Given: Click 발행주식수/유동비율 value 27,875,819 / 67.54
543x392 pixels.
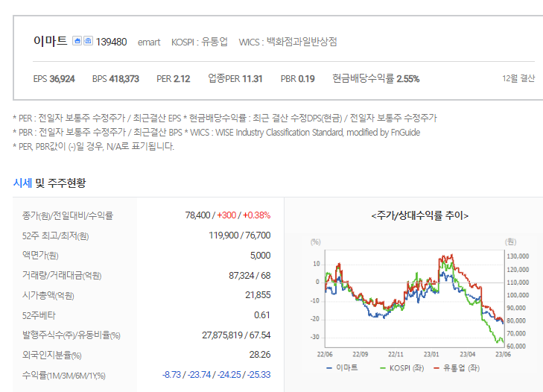Looking at the screenshot, I should [236, 335].
